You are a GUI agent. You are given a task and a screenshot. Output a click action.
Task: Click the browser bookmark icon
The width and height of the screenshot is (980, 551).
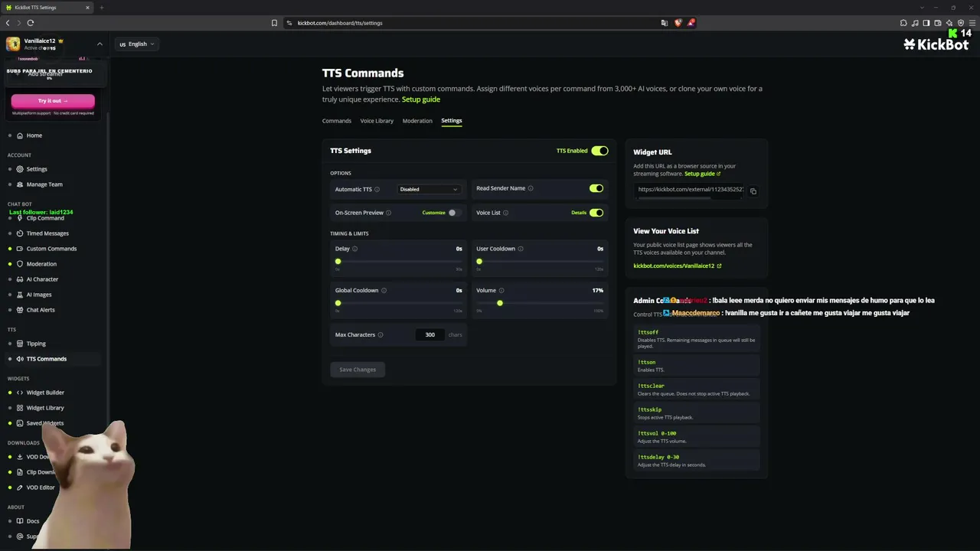274,23
